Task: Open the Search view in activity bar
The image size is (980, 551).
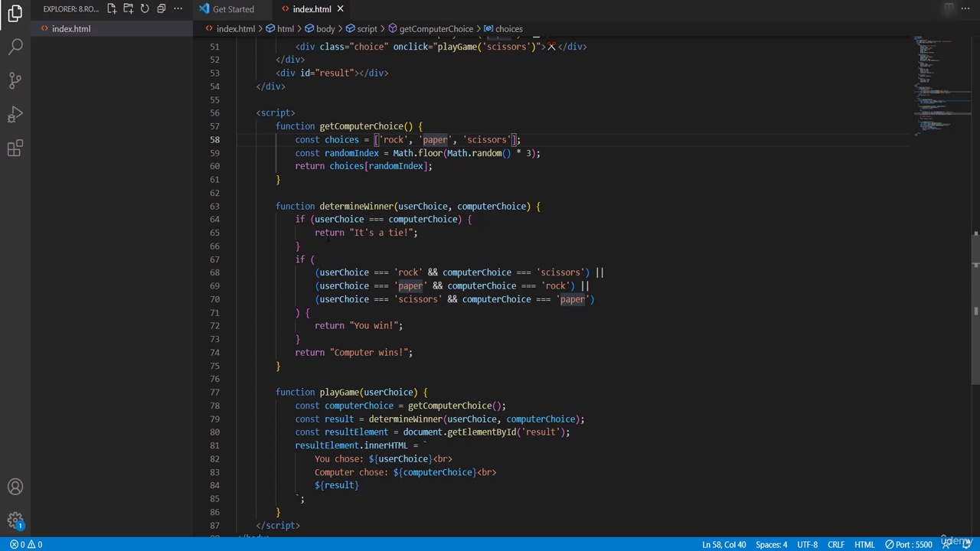Action: 15,47
